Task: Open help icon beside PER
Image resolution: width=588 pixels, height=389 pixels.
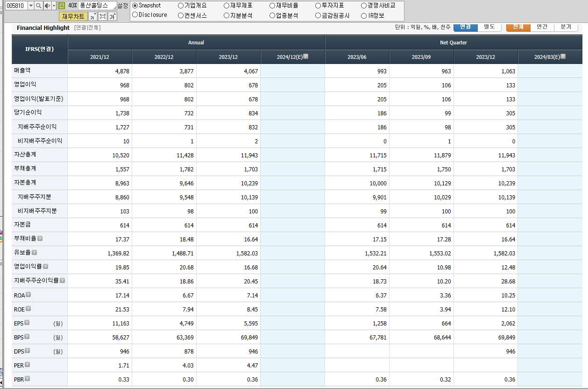Action: pos(27,365)
